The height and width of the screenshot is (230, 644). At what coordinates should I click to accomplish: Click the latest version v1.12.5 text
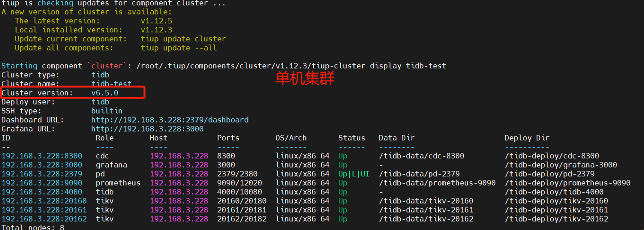(156, 21)
